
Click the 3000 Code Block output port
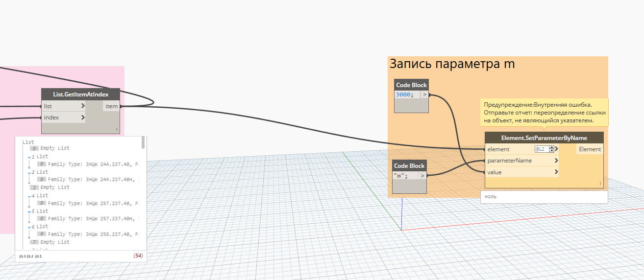tap(424, 95)
